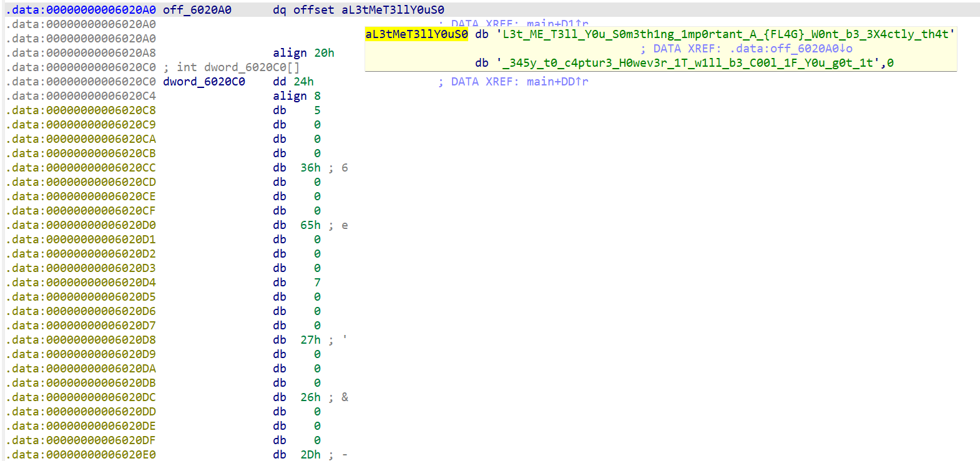Select the 26h byte value

tap(310, 397)
